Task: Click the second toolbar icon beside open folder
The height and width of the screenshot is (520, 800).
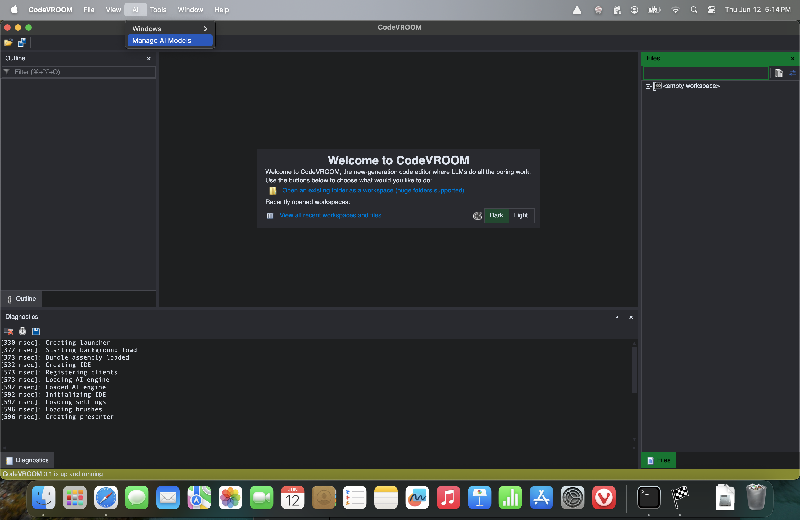Action: click(21, 43)
